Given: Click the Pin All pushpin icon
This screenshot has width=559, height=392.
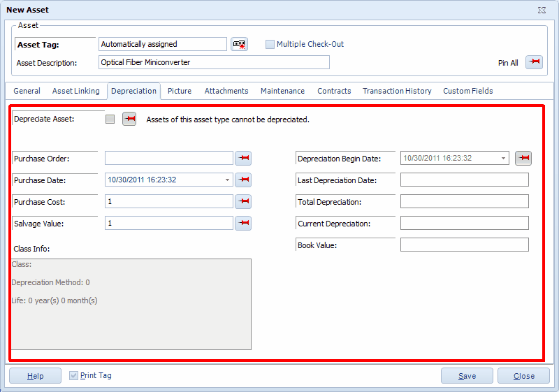Looking at the screenshot, I should 534,62.
